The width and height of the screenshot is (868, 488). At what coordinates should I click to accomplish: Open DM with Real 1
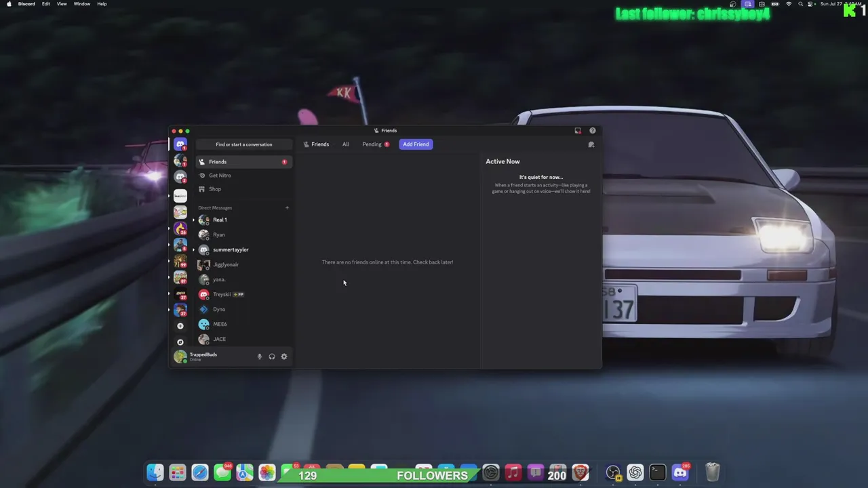[x=244, y=220]
